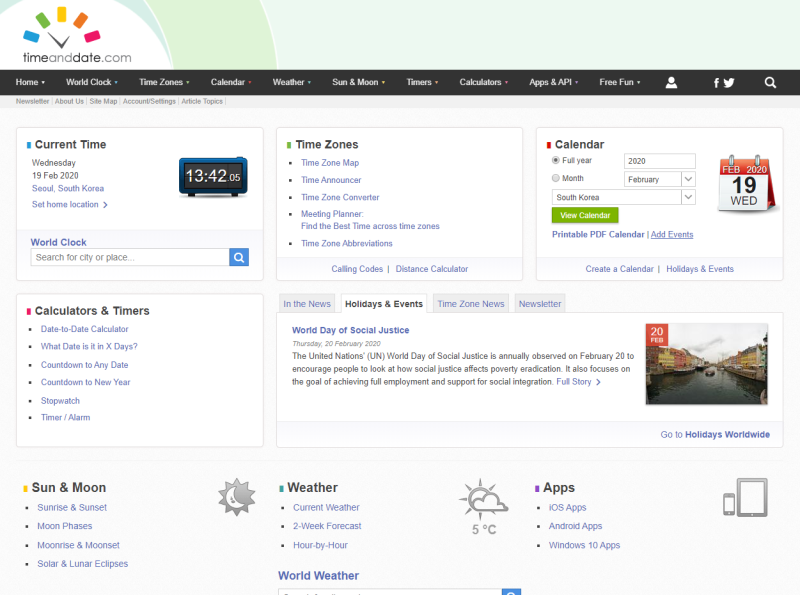The height and width of the screenshot is (595, 800).
Task: Click the weather cloud and sun icon
Action: [x=484, y=498]
